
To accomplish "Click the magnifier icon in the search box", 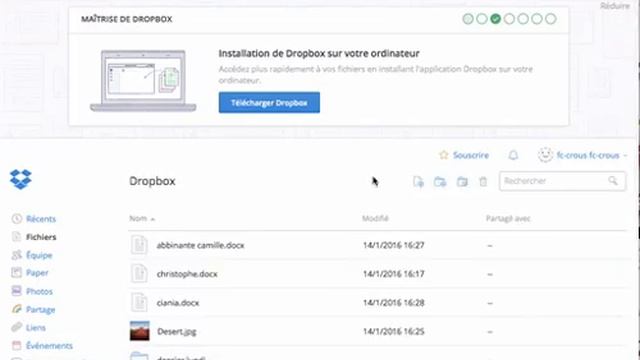I will click(x=613, y=180).
